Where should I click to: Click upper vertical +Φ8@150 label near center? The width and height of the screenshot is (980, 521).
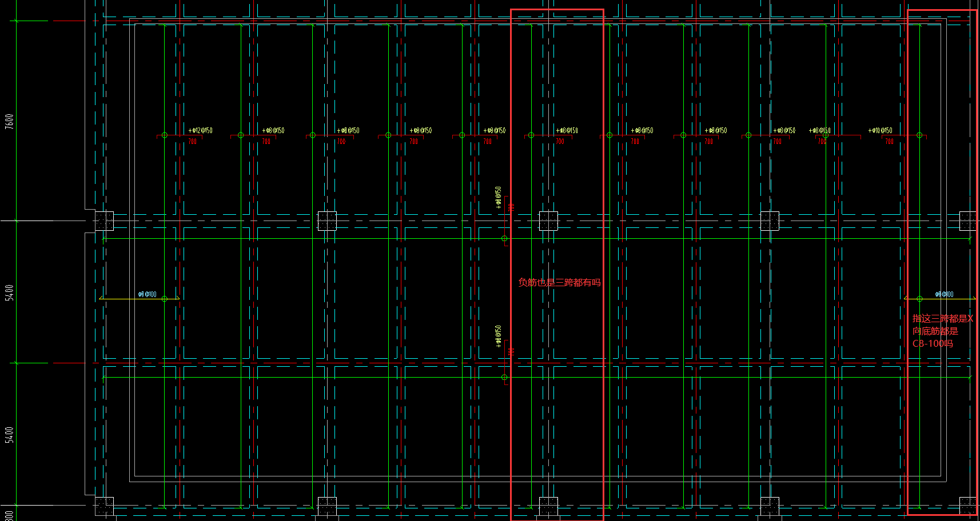point(499,197)
